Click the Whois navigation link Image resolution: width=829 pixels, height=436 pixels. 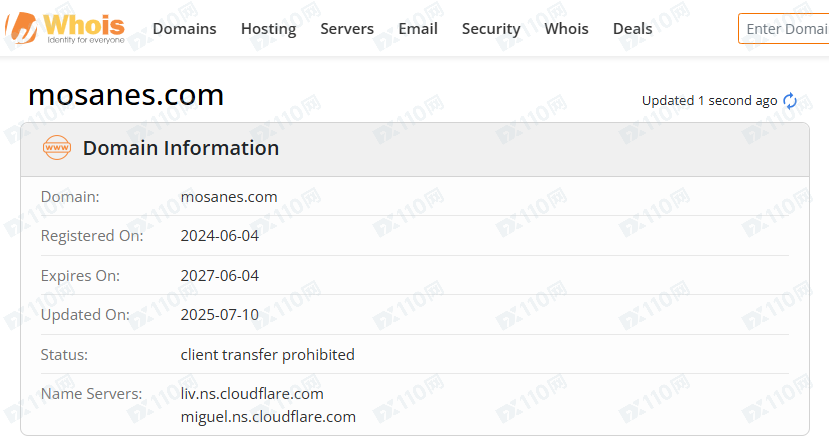click(x=566, y=29)
